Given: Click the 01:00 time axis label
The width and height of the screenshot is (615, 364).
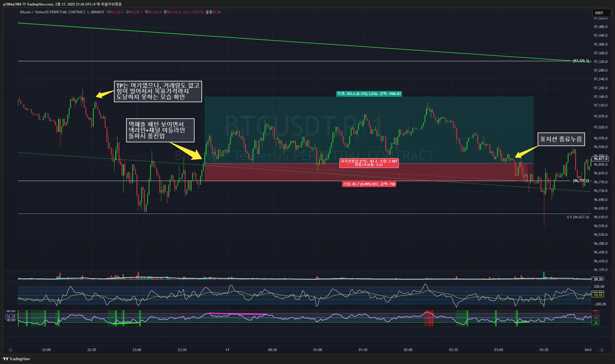Looking at the screenshot, I should 318,350.
